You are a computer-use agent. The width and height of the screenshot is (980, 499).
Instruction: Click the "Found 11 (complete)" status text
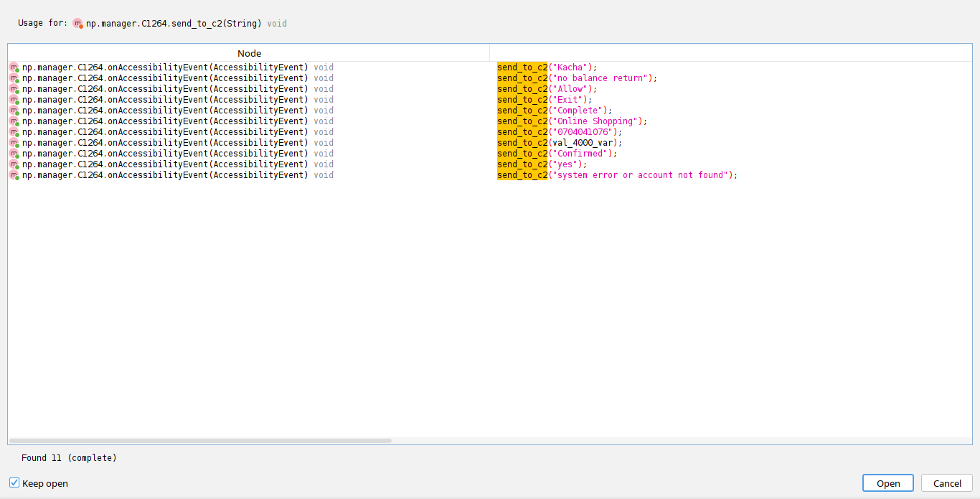pyautogui.click(x=69, y=458)
